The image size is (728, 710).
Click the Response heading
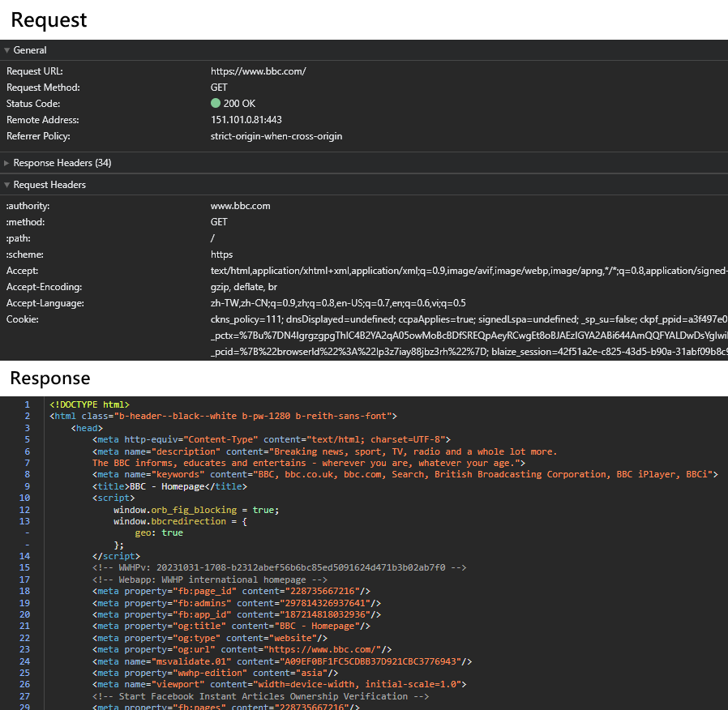pos(50,379)
